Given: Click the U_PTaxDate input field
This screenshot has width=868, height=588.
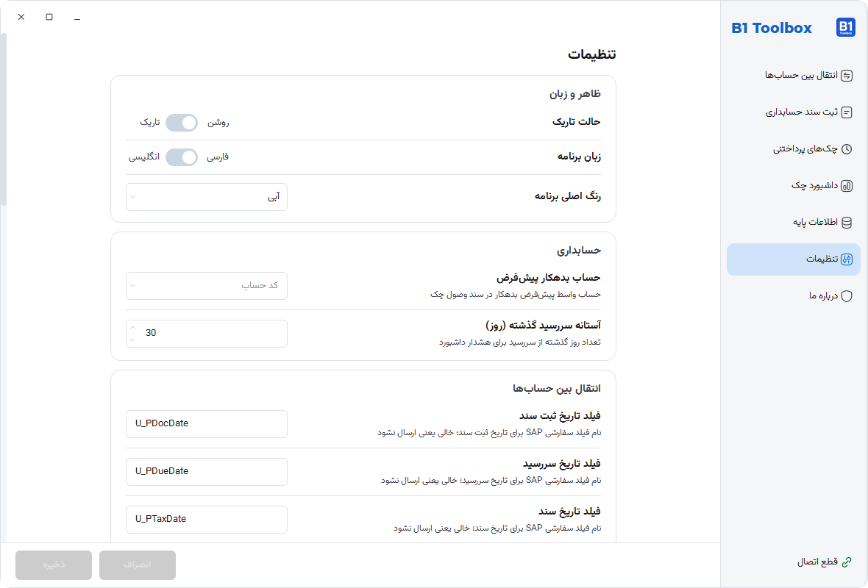Looking at the screenshot, I should (x=207, y=520).
